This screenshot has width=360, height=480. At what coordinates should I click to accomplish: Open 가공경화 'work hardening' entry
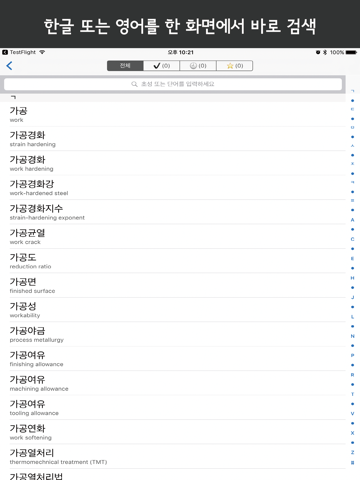point(173,163)
